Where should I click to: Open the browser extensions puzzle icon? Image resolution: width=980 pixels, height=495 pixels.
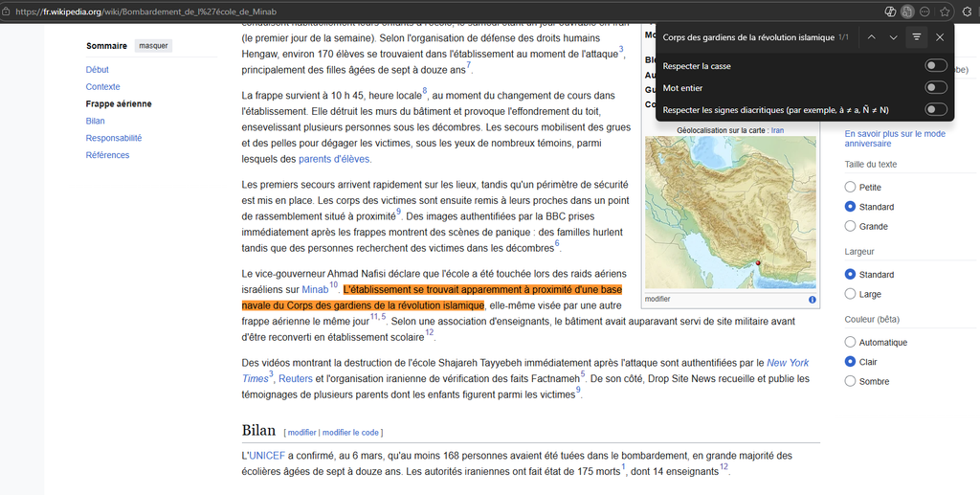click(x=969, y=11)
